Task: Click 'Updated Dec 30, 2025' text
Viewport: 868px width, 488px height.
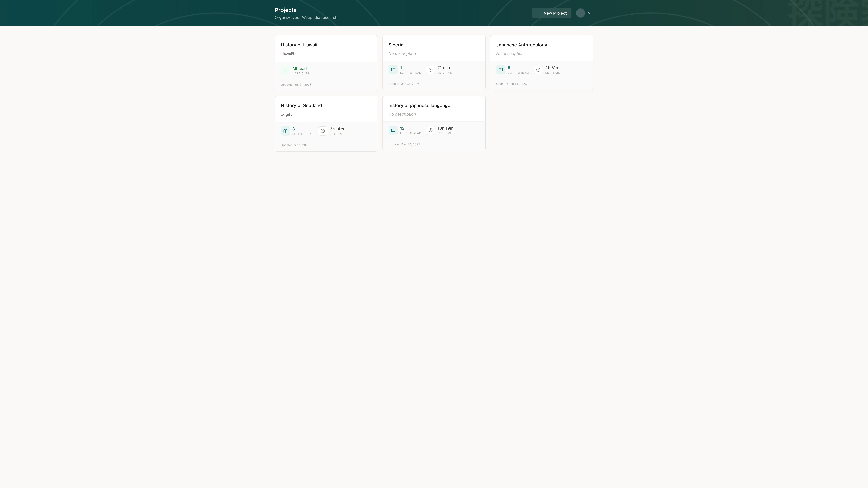Action: click(404, 144)
